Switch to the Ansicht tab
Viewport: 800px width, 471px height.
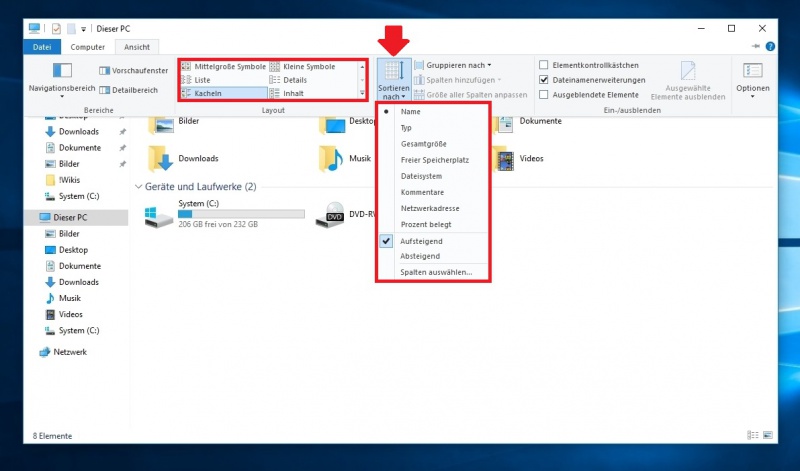pyautogui.click(x=137, y=47)
